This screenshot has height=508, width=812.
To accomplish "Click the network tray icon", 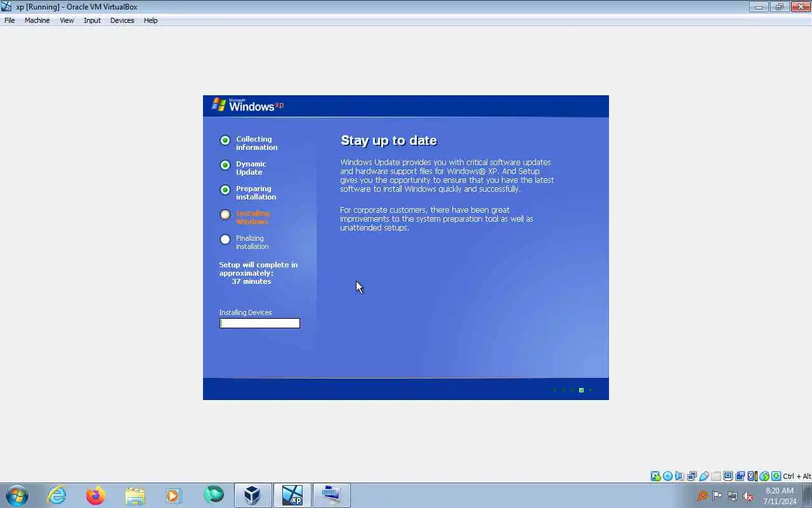I will (733, 496).
